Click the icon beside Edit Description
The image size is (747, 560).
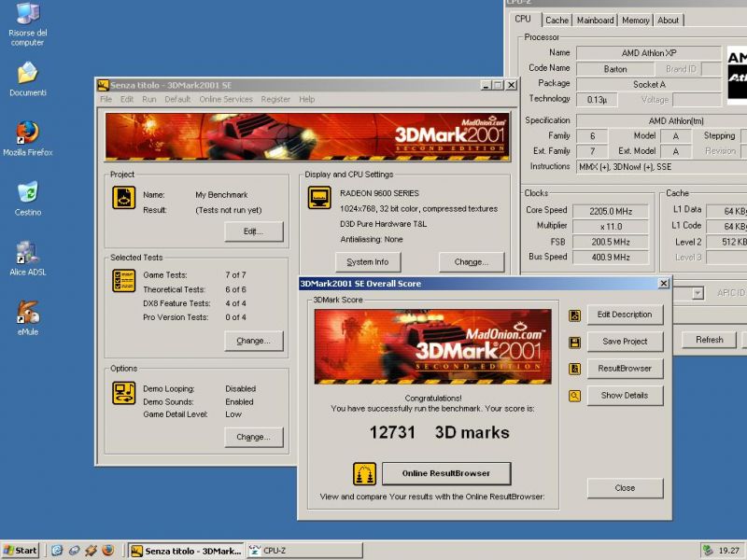[x=574, y=315]
